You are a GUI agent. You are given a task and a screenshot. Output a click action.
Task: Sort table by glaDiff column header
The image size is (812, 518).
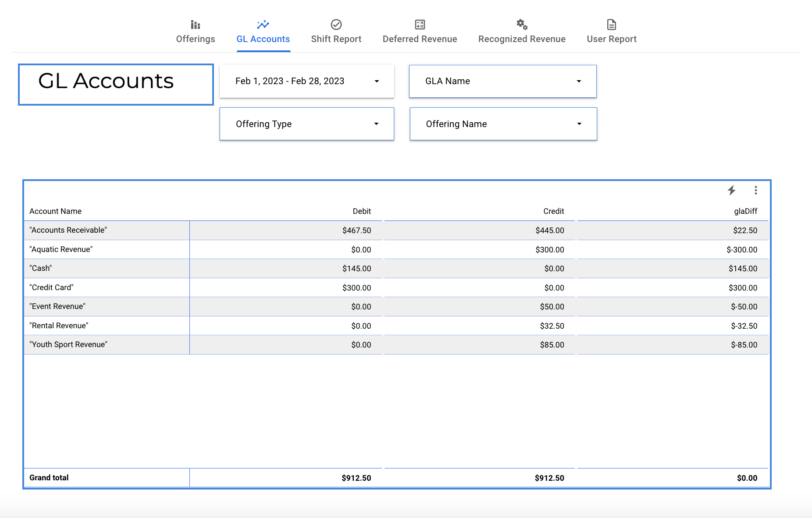pos(745,211)
